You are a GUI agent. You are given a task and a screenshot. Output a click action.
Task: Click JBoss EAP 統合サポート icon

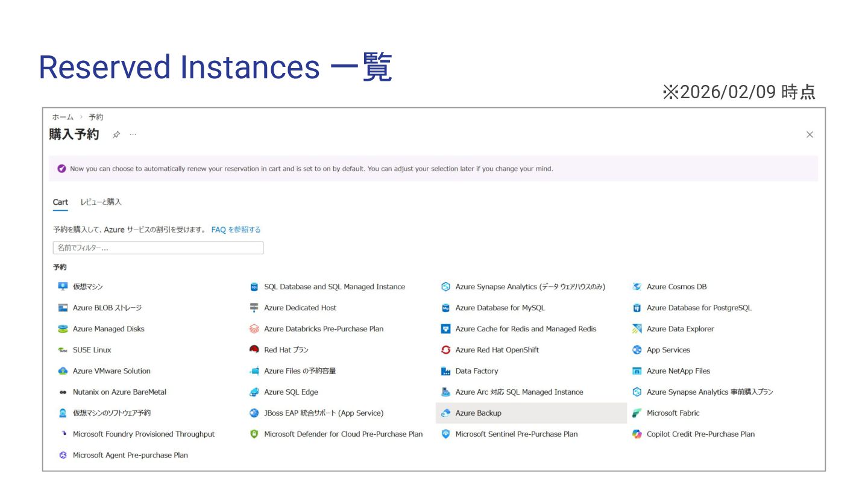coord(254,413)
